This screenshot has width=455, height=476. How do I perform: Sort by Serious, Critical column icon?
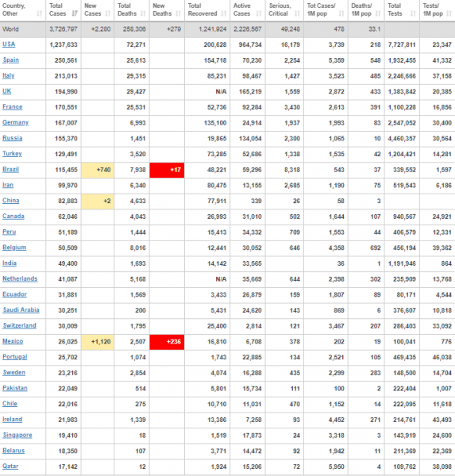297,13
